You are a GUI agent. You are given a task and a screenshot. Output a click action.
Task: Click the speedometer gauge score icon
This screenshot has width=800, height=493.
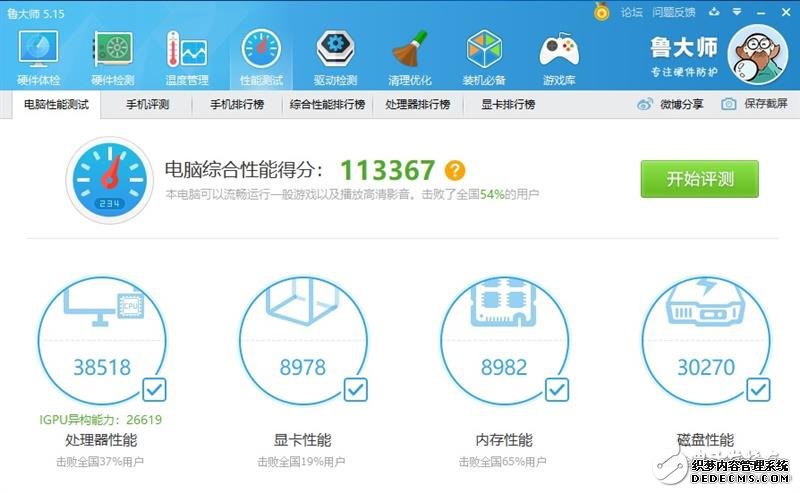110,180
